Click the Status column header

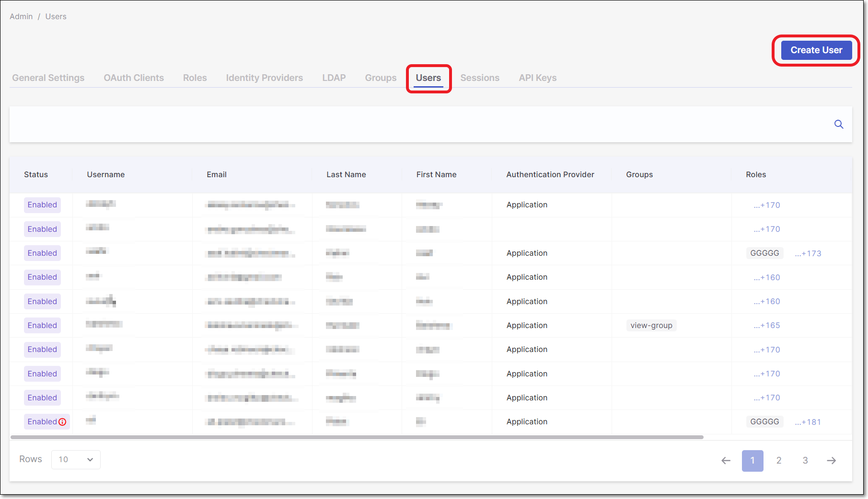[36, 175]
